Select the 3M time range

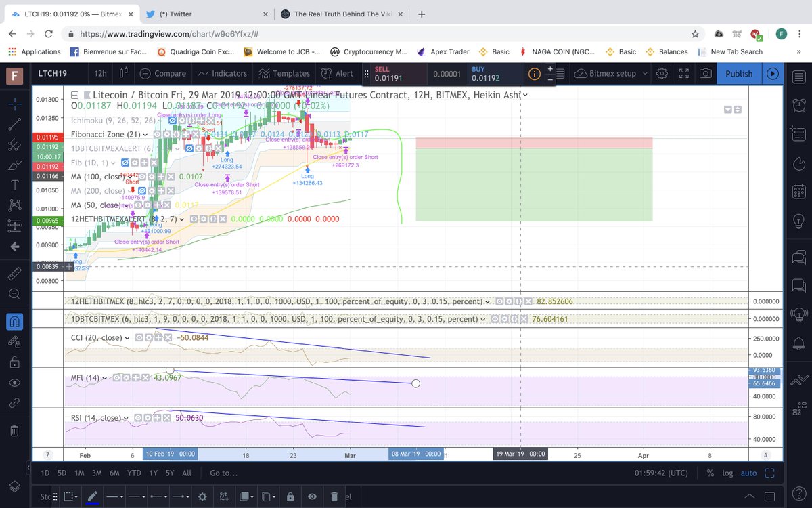(96, 473)
